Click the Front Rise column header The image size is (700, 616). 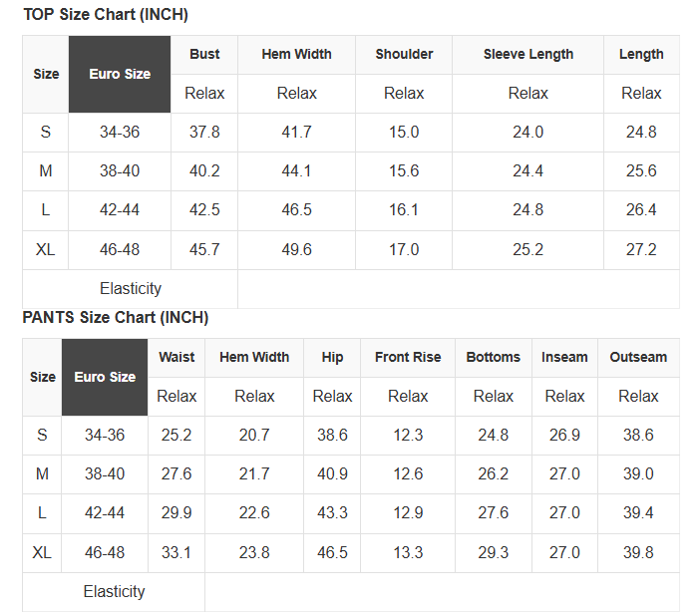tap(408, 357)
